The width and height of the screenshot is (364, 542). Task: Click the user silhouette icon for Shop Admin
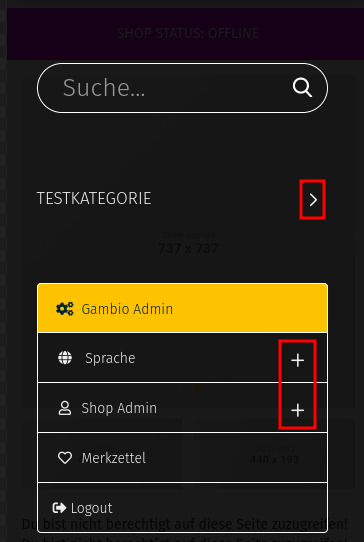65,408
